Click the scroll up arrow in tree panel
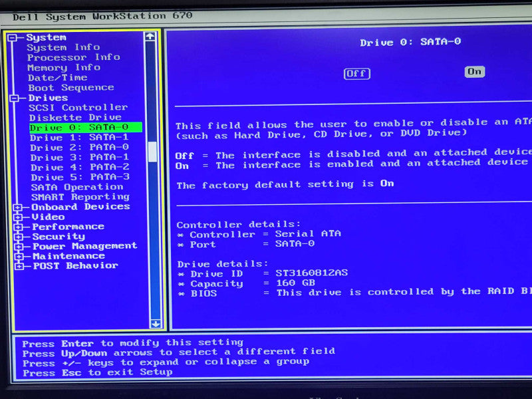This screenshot has width=532, height=399. (150, 37)
